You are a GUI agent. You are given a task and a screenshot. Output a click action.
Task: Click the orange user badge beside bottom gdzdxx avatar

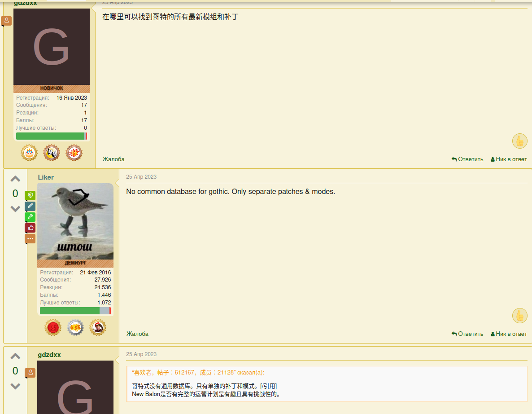pyautogui.click(x=30, y=373)
